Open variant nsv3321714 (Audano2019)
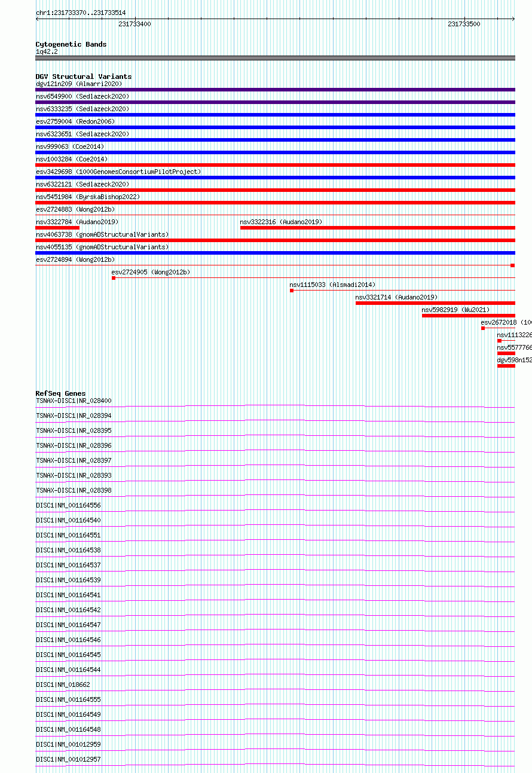This screenshot has width=532, height=773. [396, 297]
